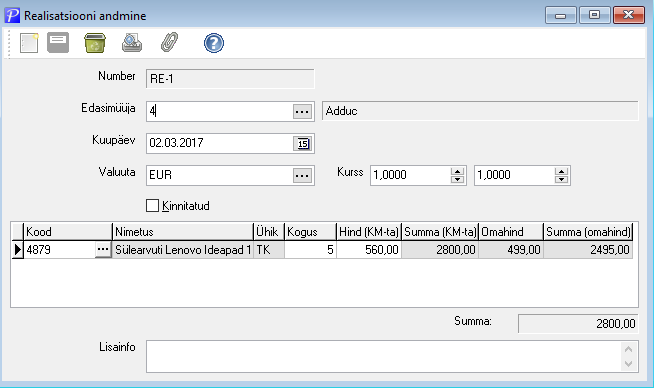
Task: Decrease second Kurss value with down arrow
Action: (561, 179)
